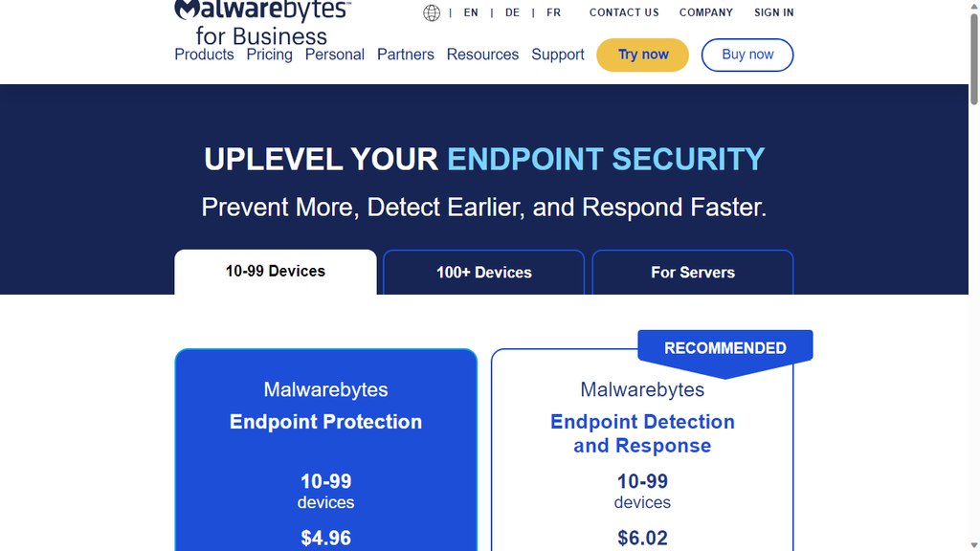980x551 pixels.
Task: Open the Company page
Action: point(706,12)
